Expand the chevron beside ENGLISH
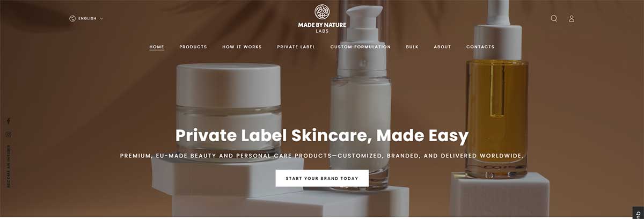The height and width of the screenshot is (219, 644). [101, 19]
